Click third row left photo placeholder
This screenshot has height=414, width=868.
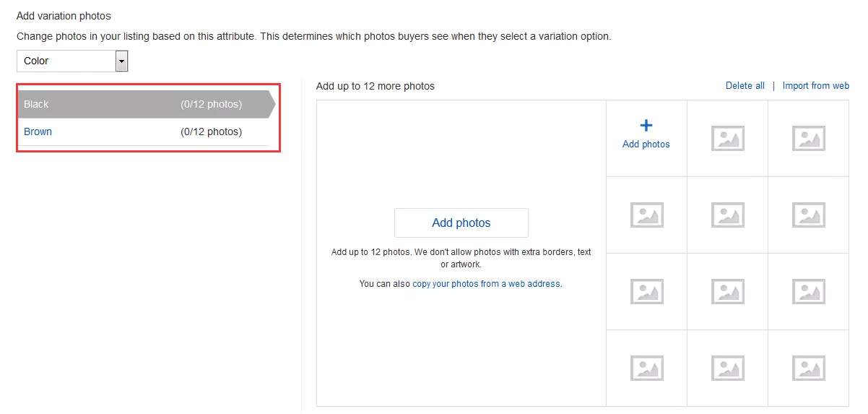646,291
